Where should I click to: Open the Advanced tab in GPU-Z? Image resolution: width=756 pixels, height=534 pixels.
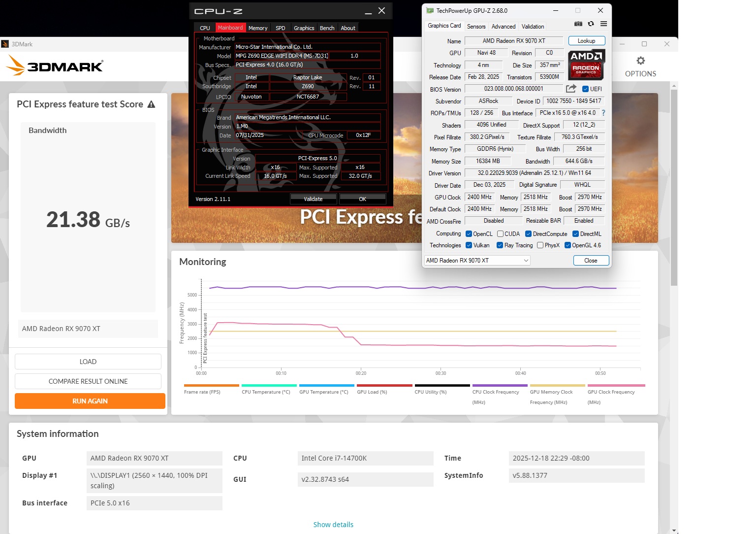[x=504, y=27]
